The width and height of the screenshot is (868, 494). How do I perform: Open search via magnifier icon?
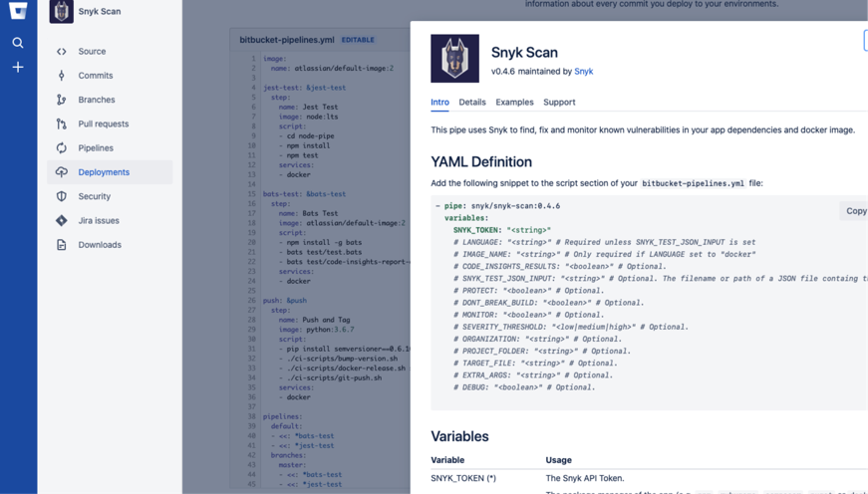pos(18,43)
